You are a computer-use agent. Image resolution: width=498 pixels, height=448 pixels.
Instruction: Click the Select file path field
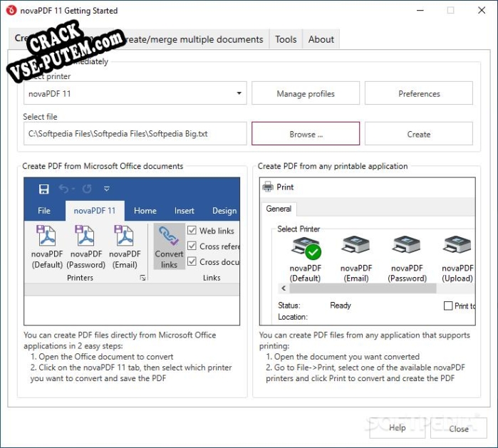click(x=135, y=134)
